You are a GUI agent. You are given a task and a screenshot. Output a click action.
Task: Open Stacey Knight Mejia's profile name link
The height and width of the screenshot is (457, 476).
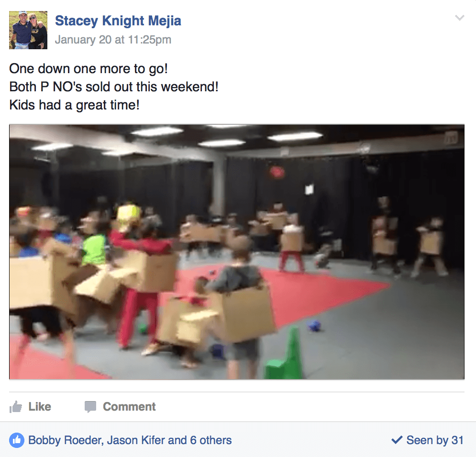(x=118, y=21)
